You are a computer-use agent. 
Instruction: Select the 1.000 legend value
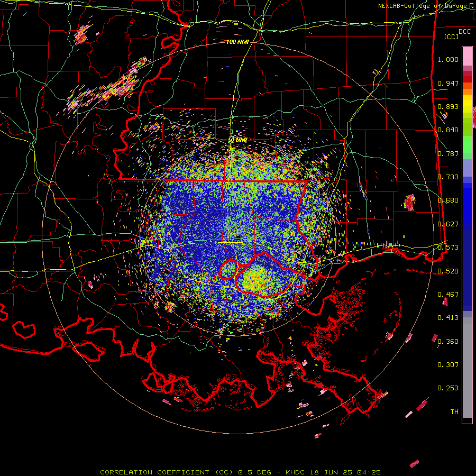pyautogui.click(x=448, y=59)
